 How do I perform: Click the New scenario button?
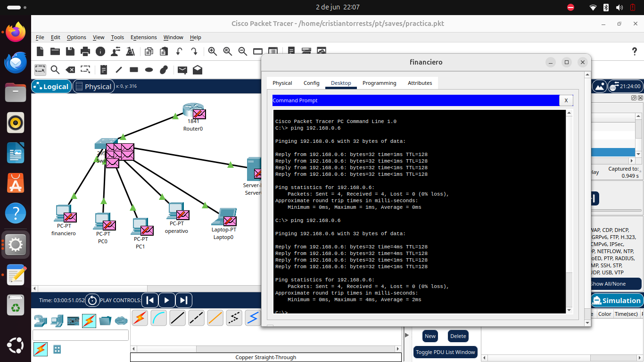(x=430, y=336)
